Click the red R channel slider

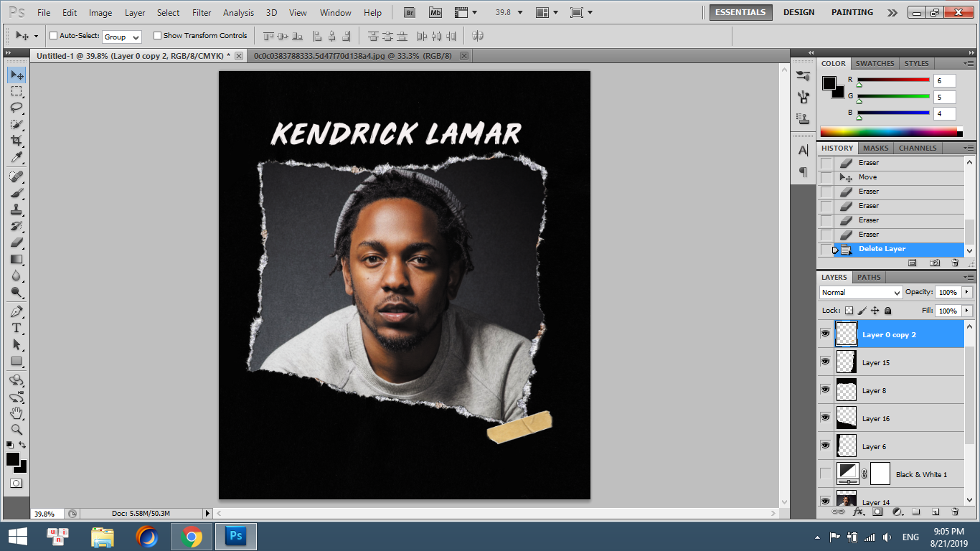pyautogui.click(x=893, y=80)
